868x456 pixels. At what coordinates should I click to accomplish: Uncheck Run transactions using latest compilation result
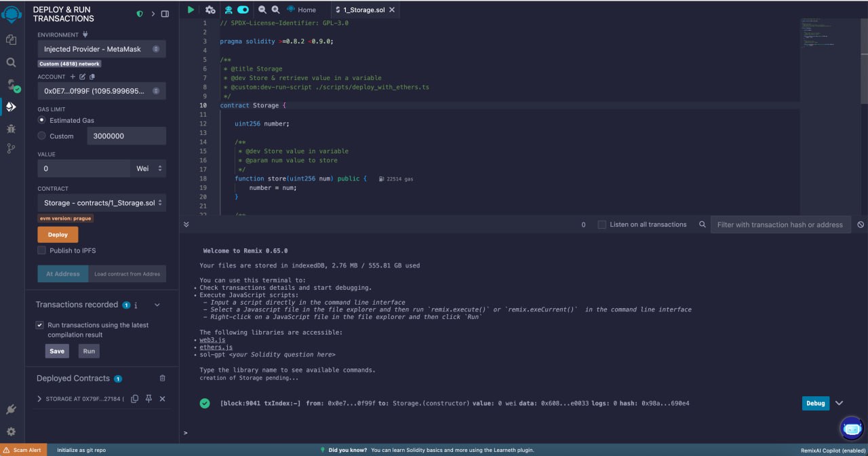click(40, 325)
